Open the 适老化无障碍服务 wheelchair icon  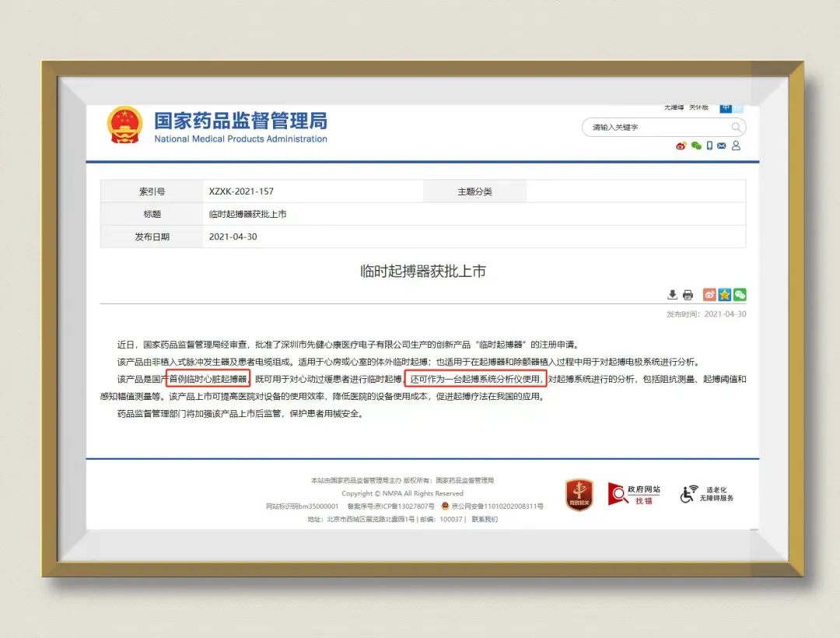[707, 494]
